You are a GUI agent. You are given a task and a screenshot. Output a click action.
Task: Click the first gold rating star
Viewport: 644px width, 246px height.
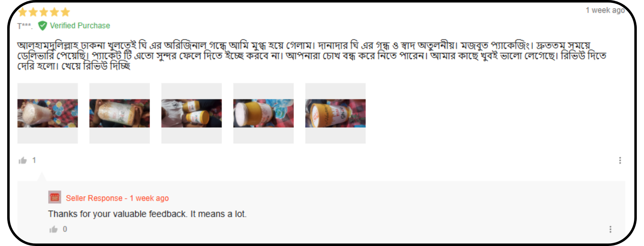point(23,12)
